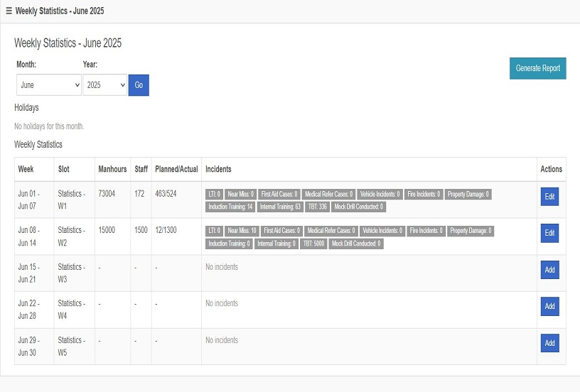Add statistics for Jun 29 - Jun 30
The image size is (580, 392).
[x=549, y=343]
